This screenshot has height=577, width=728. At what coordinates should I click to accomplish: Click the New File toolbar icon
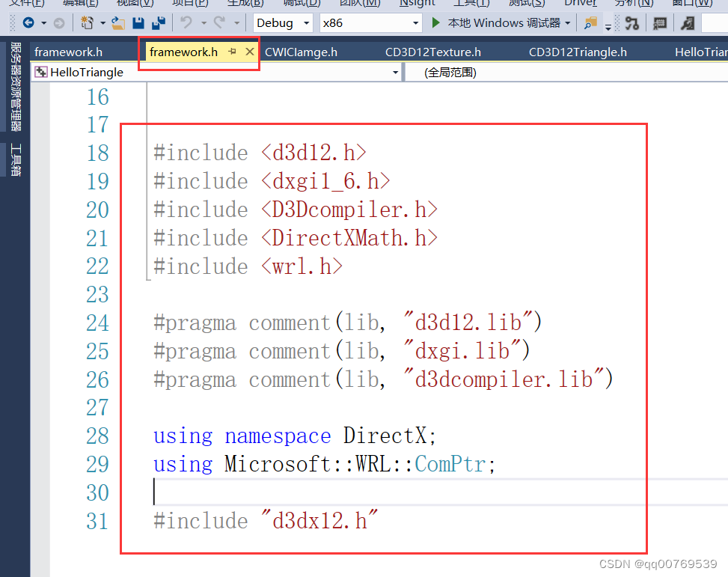click(88, 23)
